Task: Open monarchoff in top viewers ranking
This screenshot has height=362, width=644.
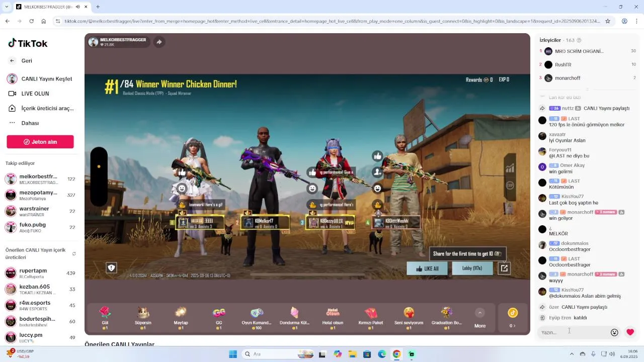Action: click(588, 78)
